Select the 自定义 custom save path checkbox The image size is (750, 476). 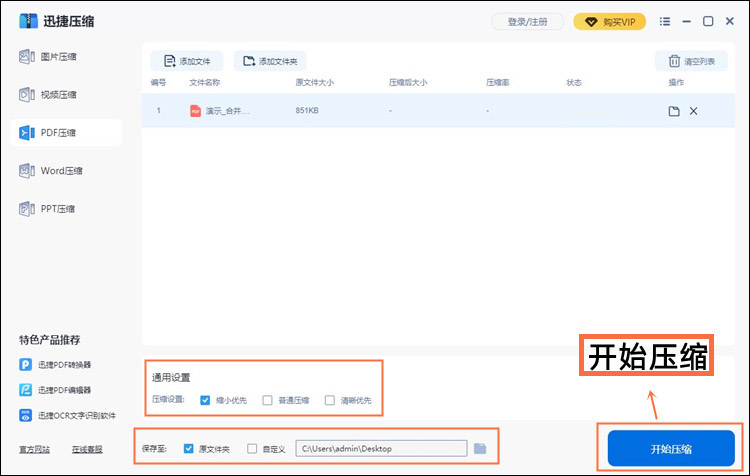[x=252, y=449]
